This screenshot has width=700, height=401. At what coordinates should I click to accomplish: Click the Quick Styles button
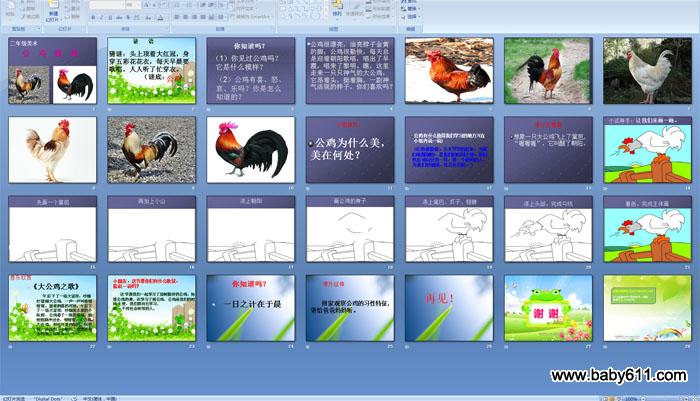point(355,9)
